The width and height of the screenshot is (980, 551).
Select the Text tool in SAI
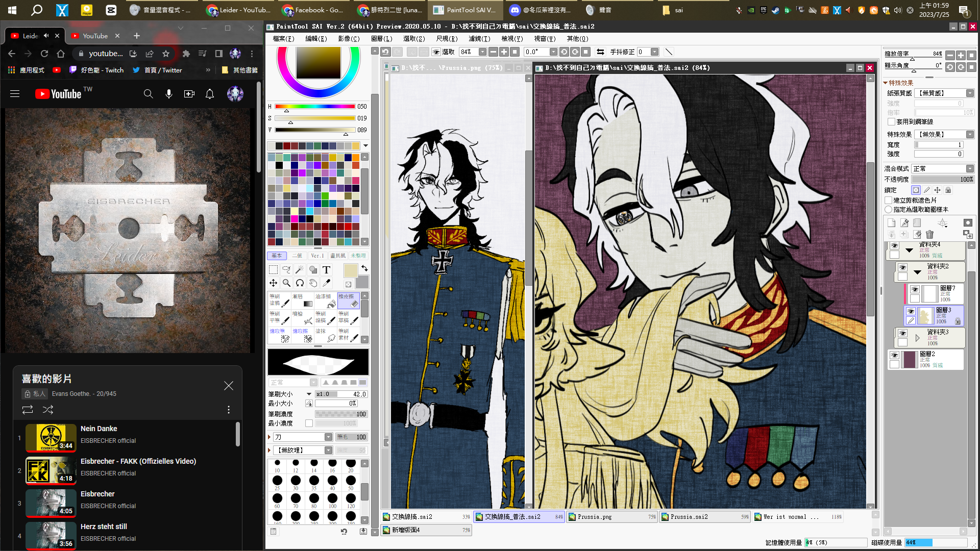pos(326,270)
